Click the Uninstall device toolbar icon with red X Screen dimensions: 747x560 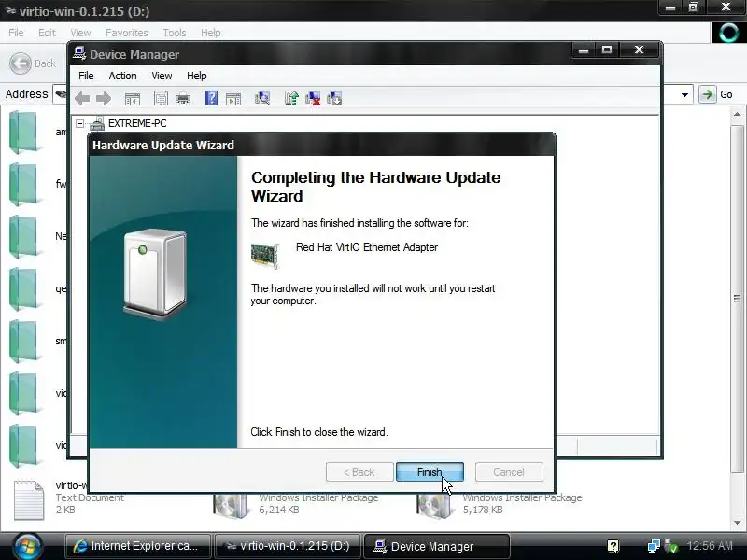tap(313, 98)
